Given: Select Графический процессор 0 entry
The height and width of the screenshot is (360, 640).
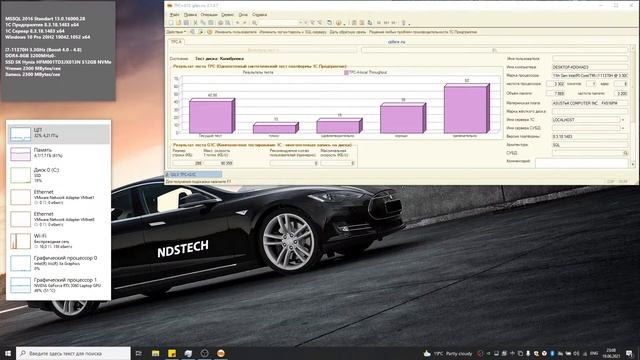Looking at the screenshot, I should coord(58,263).
